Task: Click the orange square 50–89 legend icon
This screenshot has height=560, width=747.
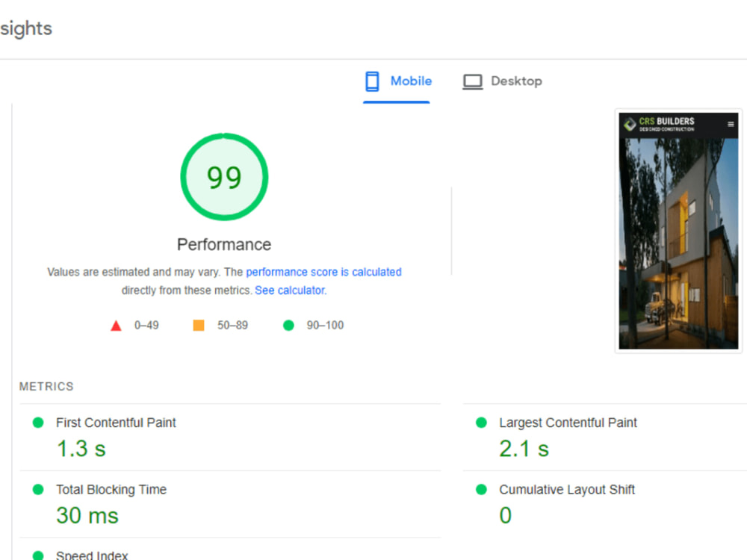Action: pos(199,326)
